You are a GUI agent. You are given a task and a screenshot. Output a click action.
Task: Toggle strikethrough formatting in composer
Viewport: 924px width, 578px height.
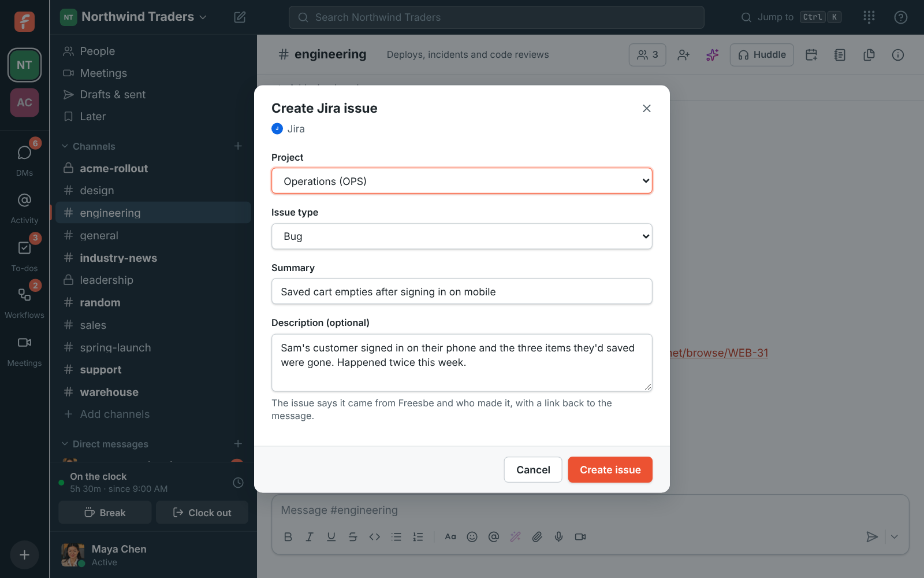(x=353, y=537)
